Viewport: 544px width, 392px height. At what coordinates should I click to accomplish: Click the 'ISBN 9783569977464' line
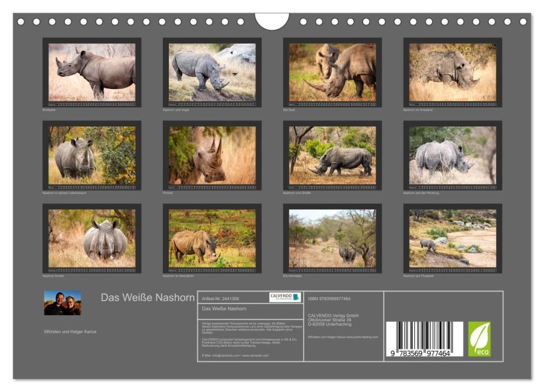click(329, 299)
